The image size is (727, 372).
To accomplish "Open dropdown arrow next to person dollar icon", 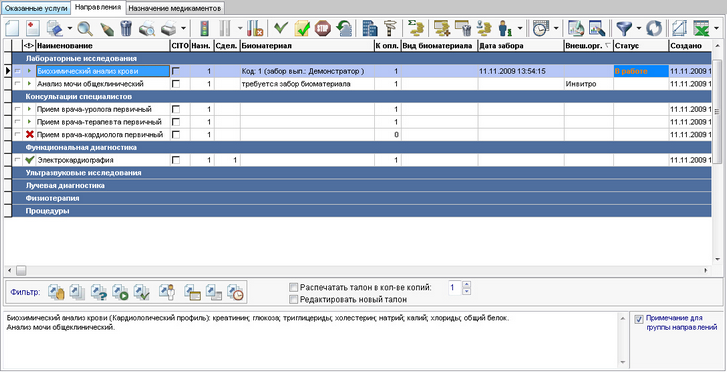I will click(520, 29).
